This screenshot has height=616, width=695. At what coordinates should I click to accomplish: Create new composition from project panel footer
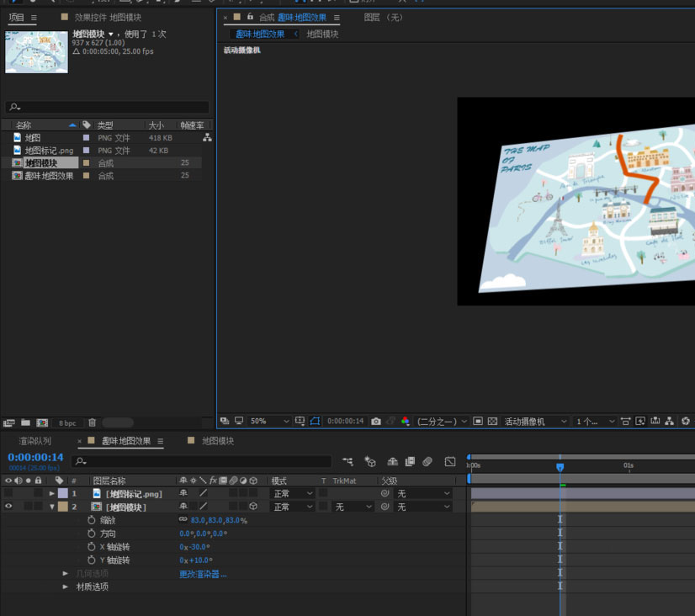point(42,422)
